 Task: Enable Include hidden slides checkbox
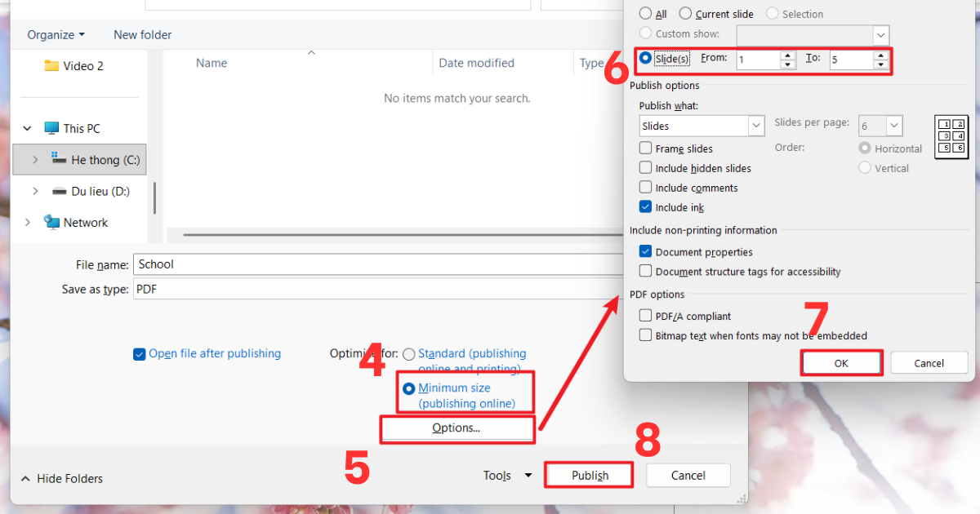pyautogui.click(x=646, y=168)
